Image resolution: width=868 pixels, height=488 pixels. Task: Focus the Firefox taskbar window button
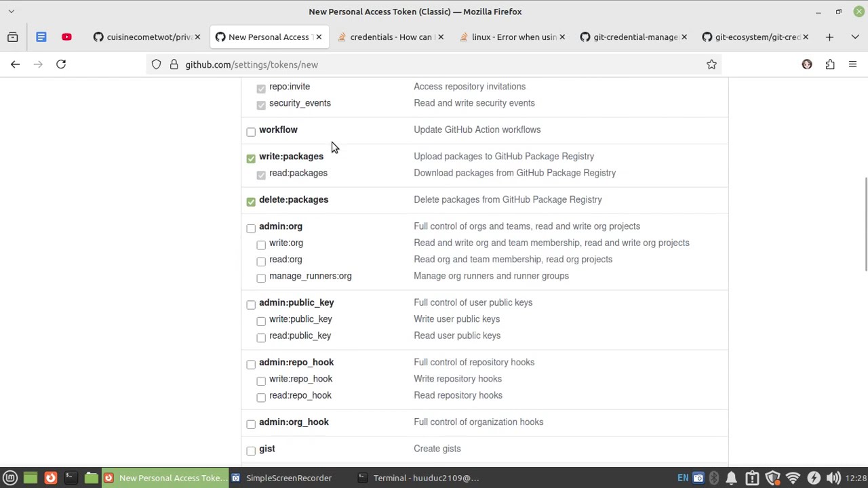165,478
